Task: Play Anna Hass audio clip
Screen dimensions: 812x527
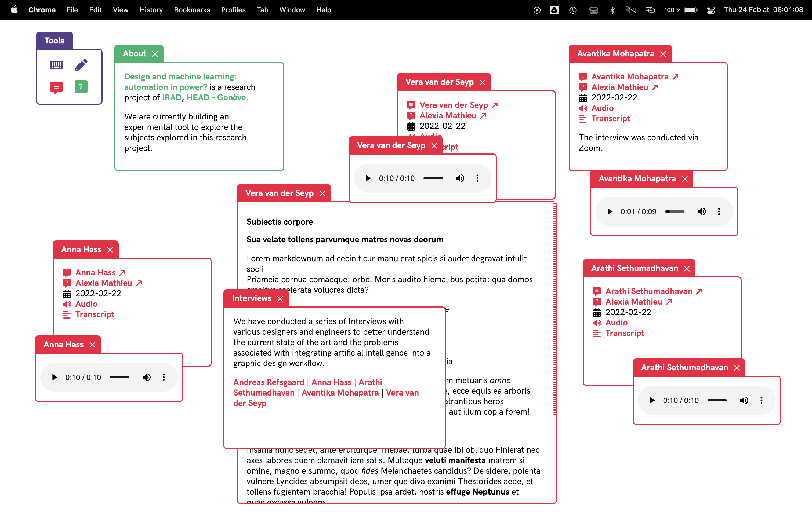Action: 55,377
